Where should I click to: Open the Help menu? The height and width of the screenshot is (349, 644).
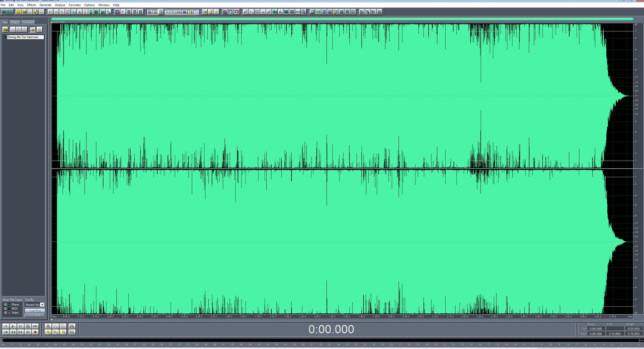(116, 5)
